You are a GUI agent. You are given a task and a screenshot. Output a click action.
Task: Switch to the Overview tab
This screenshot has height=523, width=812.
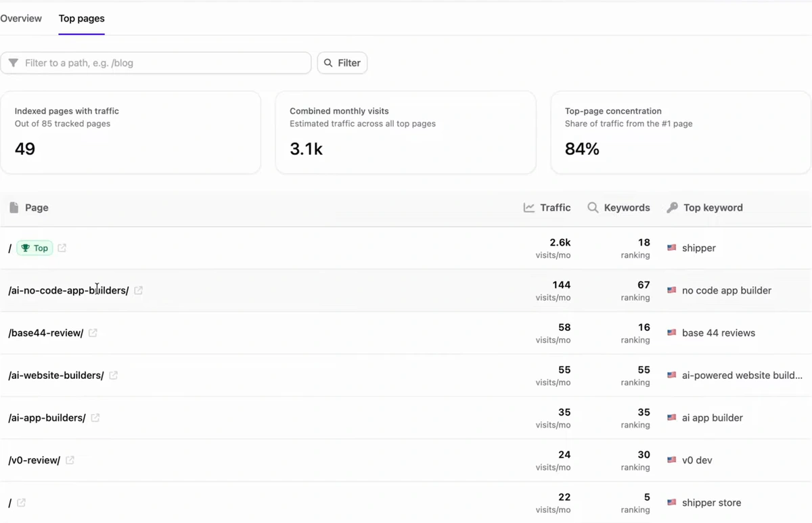(21, 18)
